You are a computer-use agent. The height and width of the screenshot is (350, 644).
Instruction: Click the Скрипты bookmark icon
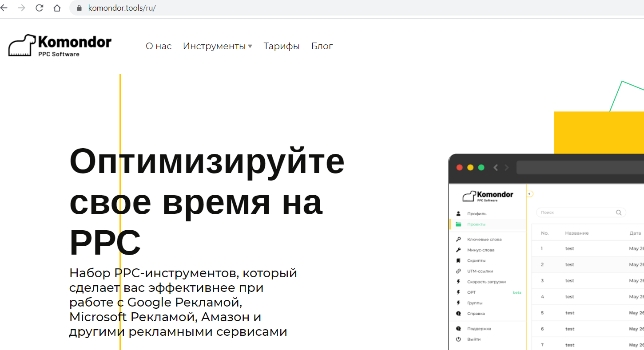(458, 261)
